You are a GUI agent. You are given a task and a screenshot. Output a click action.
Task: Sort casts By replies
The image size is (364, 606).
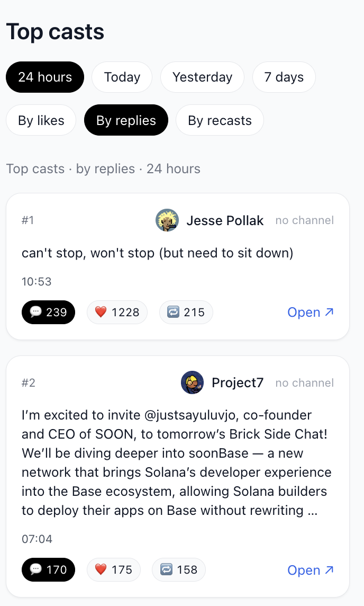(126, 121)
